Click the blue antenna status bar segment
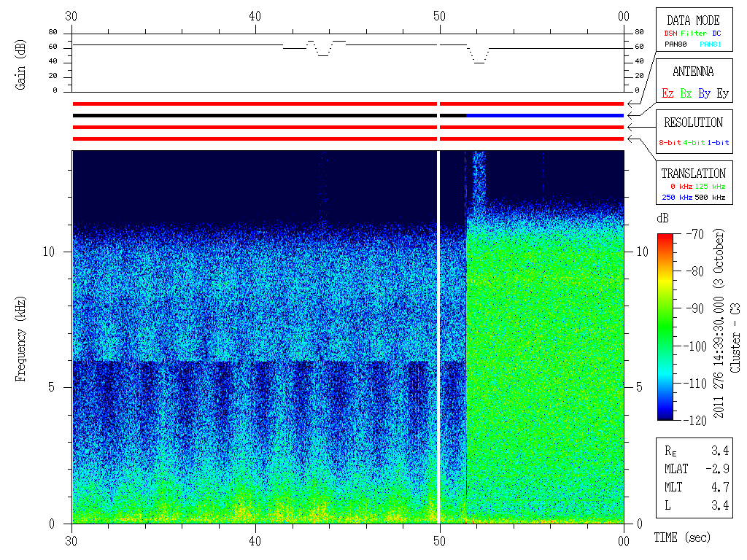747x560 pixels. [545, 116]
